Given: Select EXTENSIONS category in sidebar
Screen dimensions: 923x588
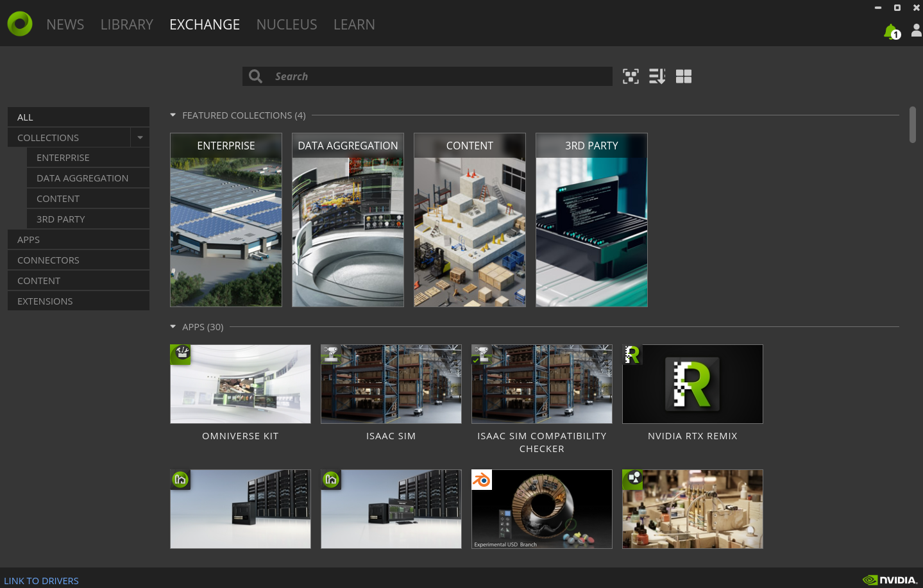Looking at the screenshot, I should (78, 301).
